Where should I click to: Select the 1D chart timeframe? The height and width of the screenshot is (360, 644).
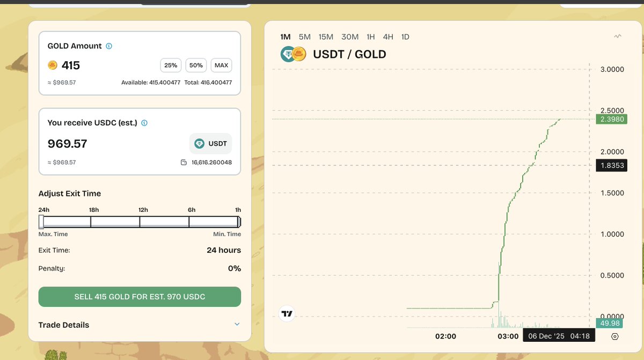coord(405,37)
